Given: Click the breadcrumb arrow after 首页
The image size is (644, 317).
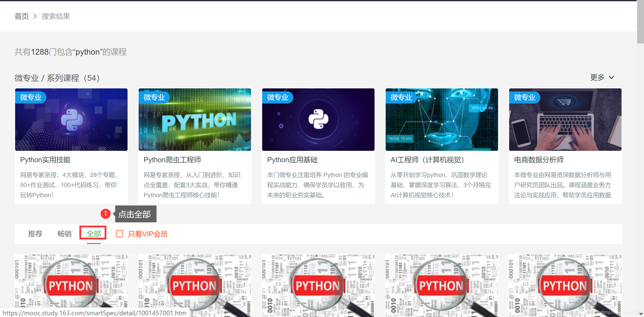Looking at the screenshot, I should (35, 16).
